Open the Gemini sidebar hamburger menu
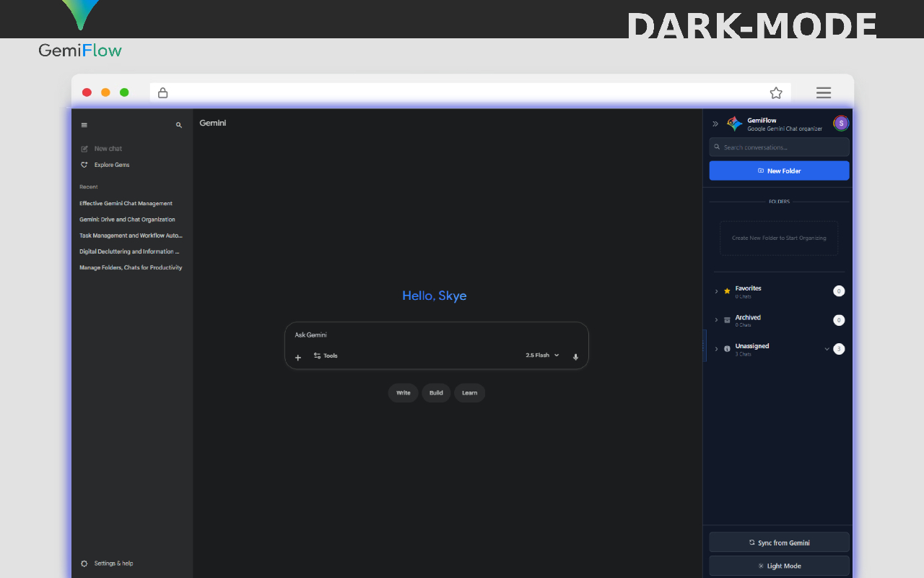The image size is (924, 578). point(84,125)
